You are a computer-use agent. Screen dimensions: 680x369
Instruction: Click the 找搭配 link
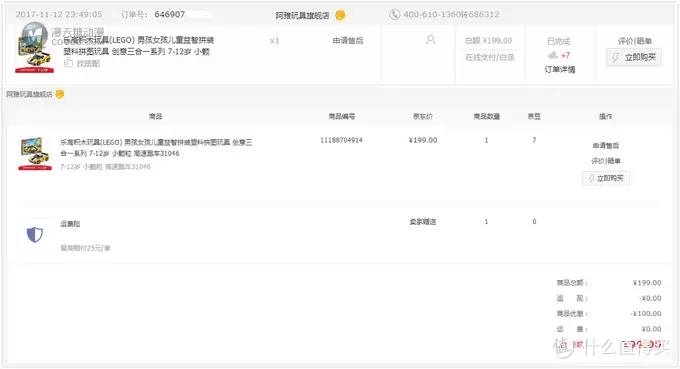(x=88, y=63)
